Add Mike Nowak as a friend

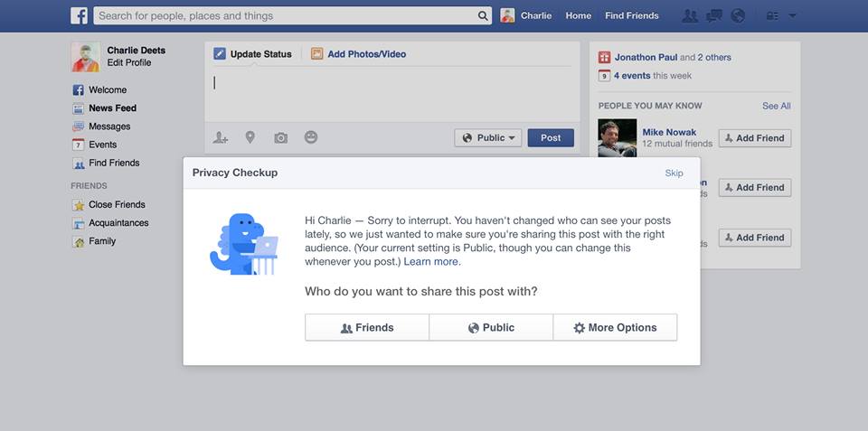coord(755,138)
